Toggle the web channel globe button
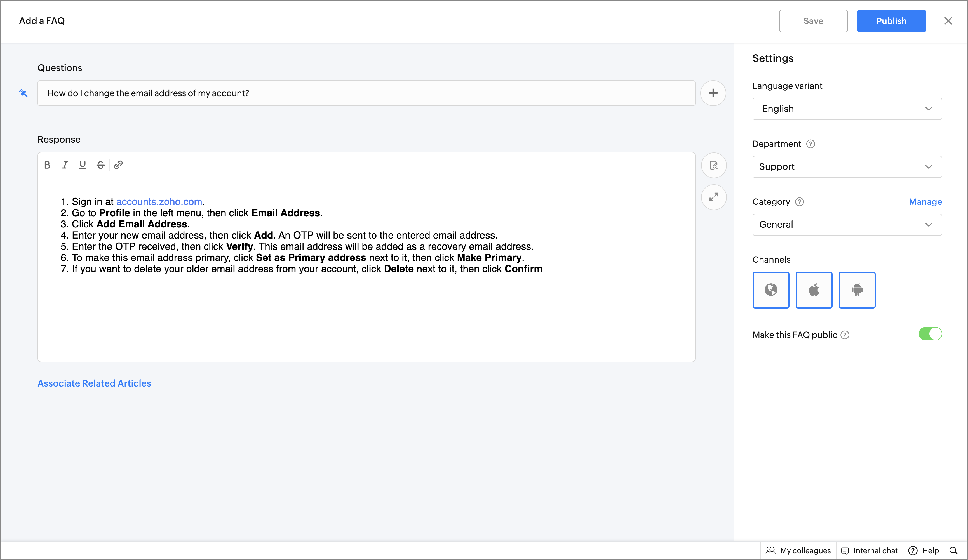 pos(770,290)
